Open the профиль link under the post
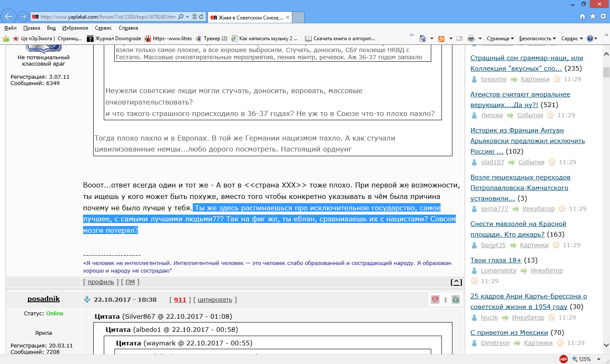The width and height of the screenshot is (610, 364). pos(101,282)
